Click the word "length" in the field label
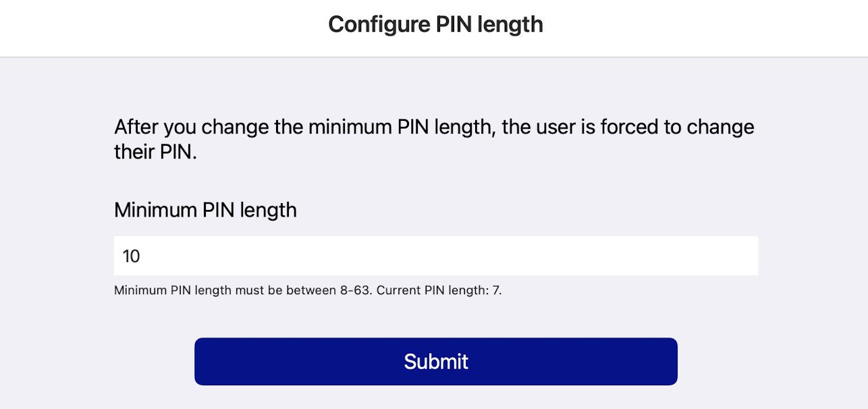868x409 pixels. (x=269, y=210)
